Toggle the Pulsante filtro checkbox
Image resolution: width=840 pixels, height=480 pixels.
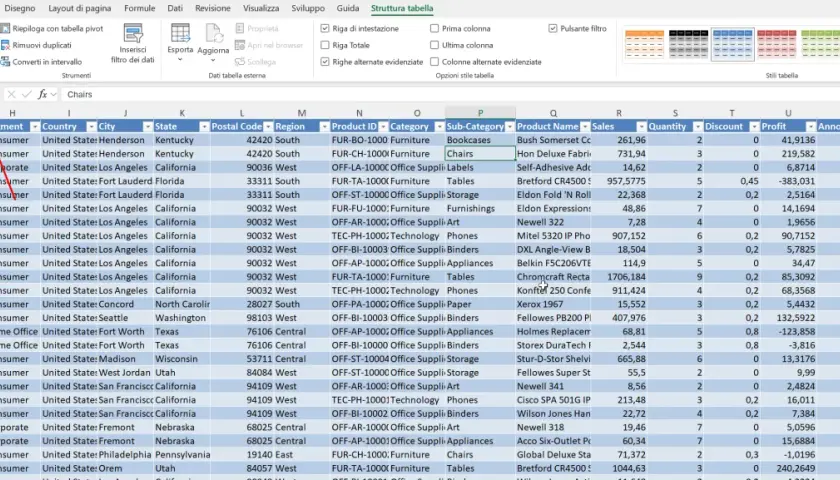(553, 28)
